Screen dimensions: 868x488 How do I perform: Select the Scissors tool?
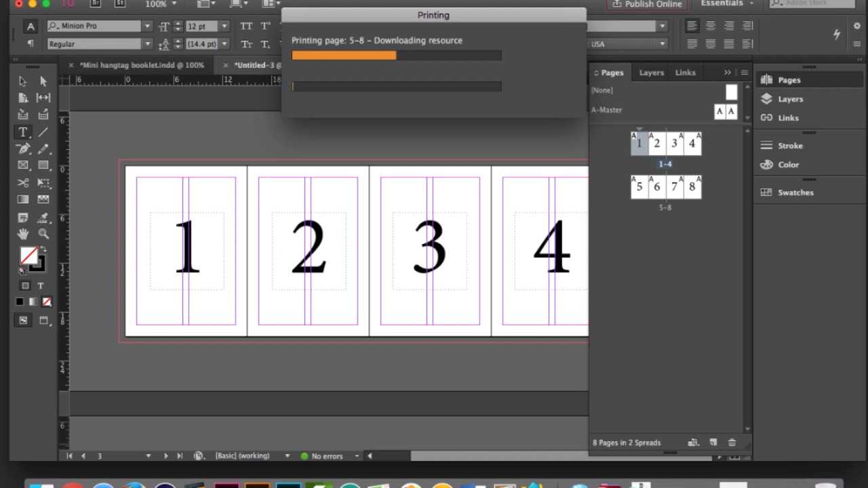[x=23, y=183]
